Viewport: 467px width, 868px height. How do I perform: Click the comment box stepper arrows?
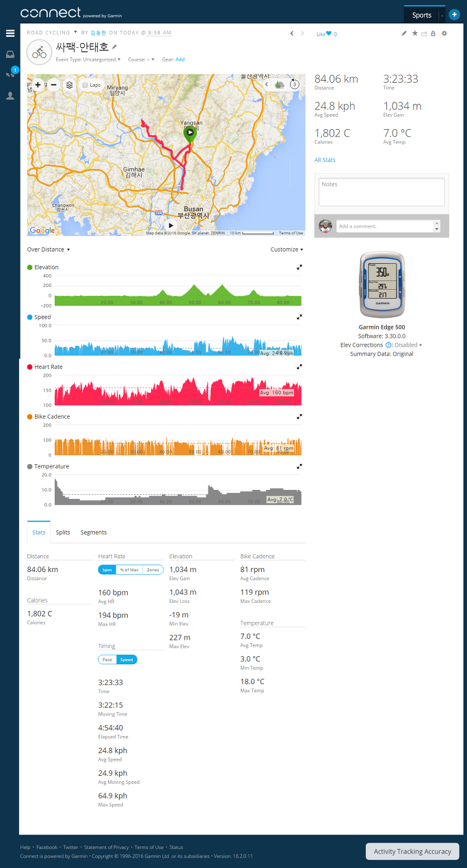click(x=438, y=226)
